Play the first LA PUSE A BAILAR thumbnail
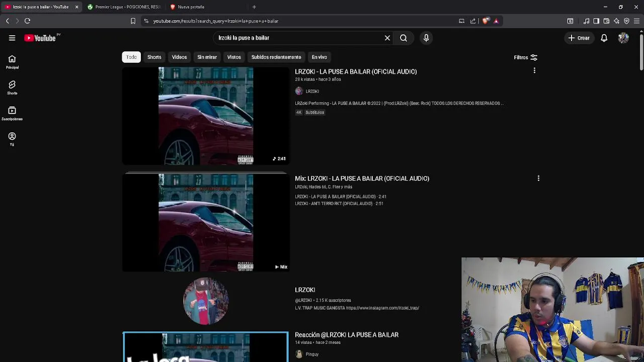The image size is (644, 362). pyautogui.click(x=206, y=116)
